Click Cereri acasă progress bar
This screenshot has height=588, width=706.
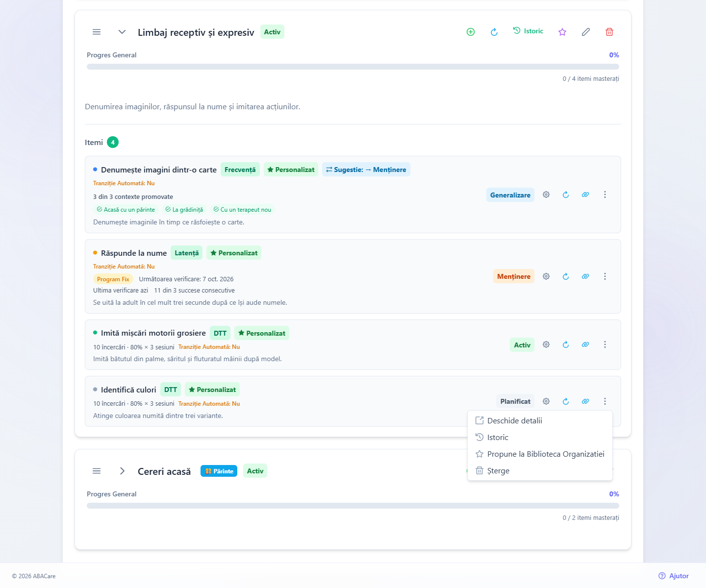tap(353, 506)
